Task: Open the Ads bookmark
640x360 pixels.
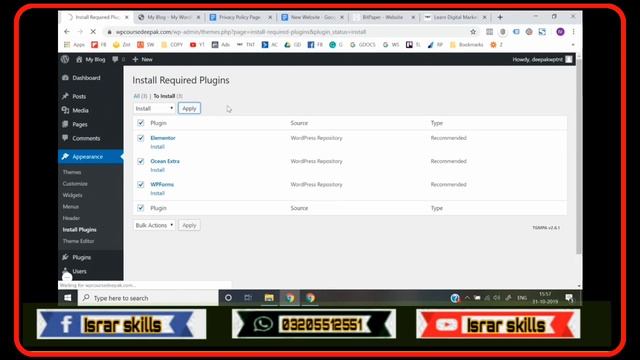Action: [x=221, y=44]
